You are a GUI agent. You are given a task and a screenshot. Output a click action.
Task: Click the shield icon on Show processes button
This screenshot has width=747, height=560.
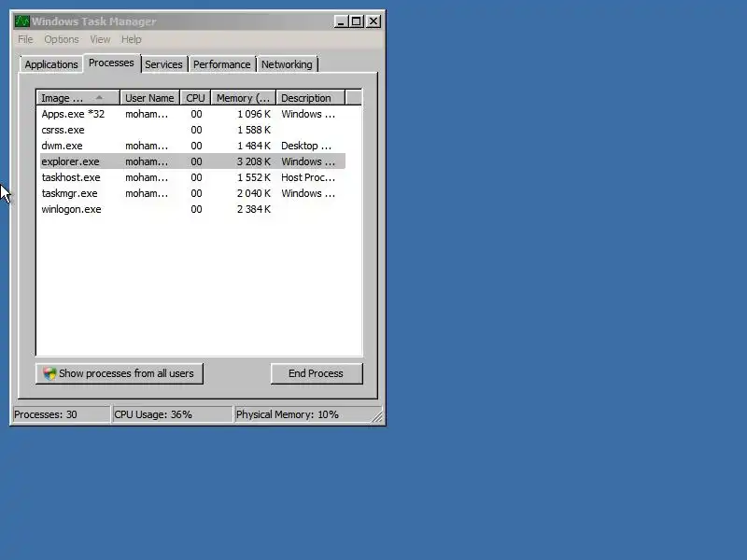[49, 374]
